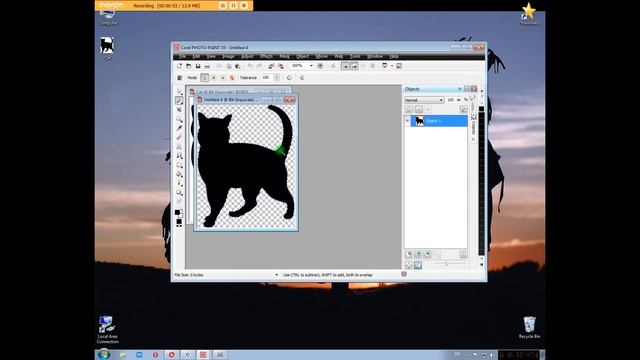Select Normal mask mode button

tap(204, 78)
